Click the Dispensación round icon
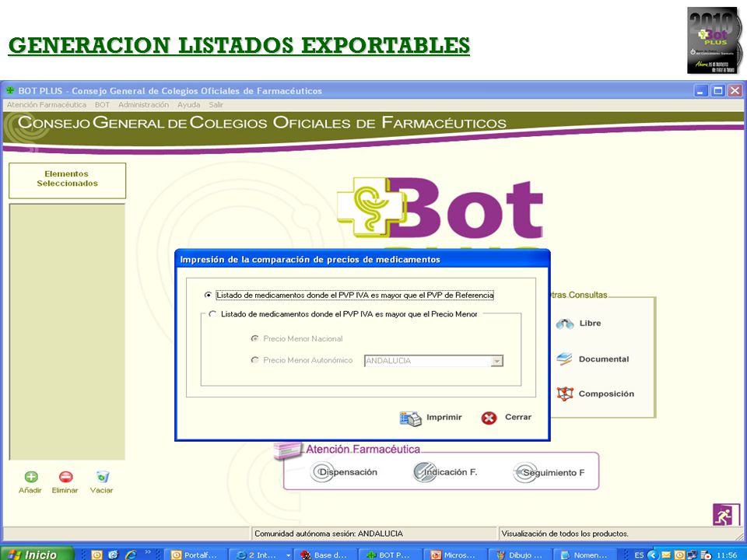The width and height of the screenshot is (747, 560). point(322,472)
